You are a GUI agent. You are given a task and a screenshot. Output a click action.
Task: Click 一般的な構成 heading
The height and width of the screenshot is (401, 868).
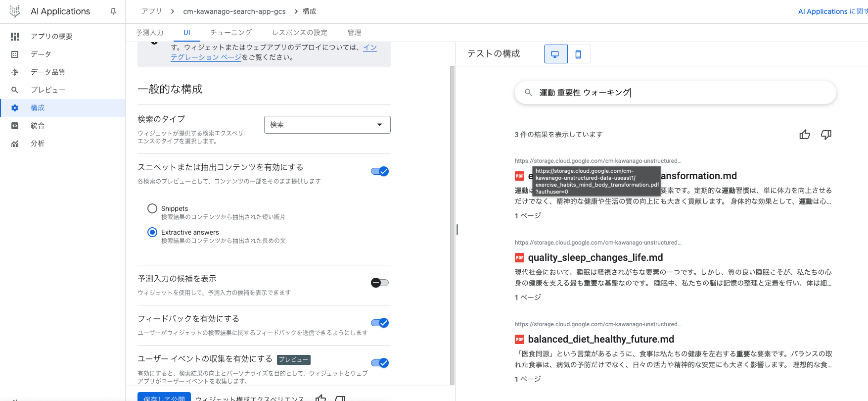[x=170, y=89]
